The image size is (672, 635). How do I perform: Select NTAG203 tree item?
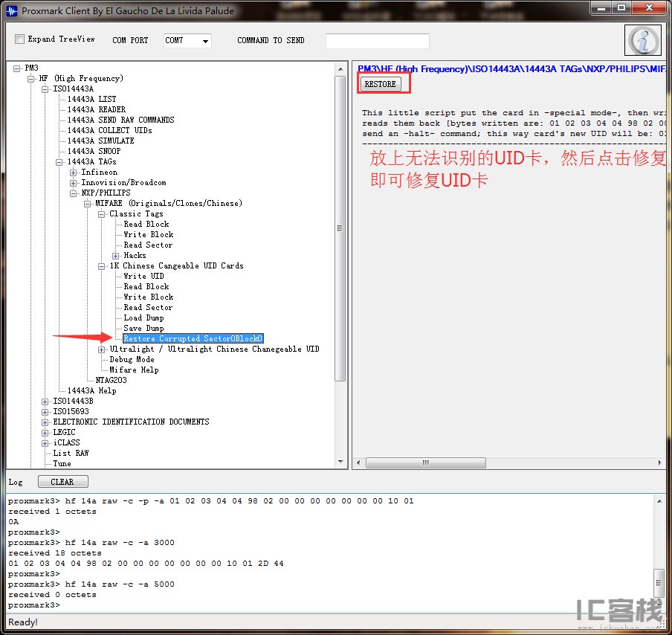point(111,380)
